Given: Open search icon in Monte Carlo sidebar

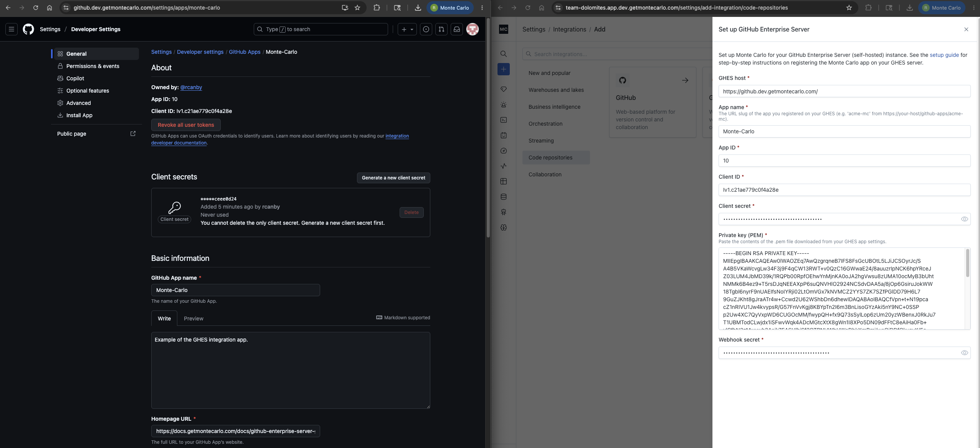Looking at the screenshot, I should [504, 54].
